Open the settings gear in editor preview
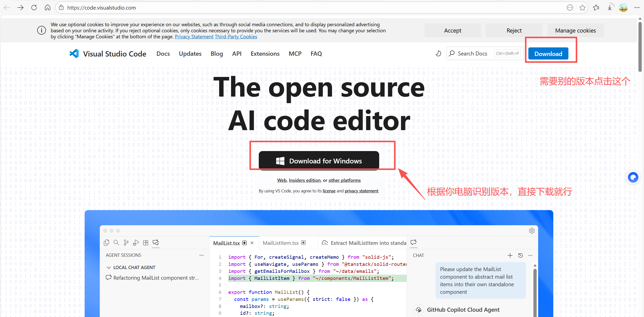 [x=532, y=231]
